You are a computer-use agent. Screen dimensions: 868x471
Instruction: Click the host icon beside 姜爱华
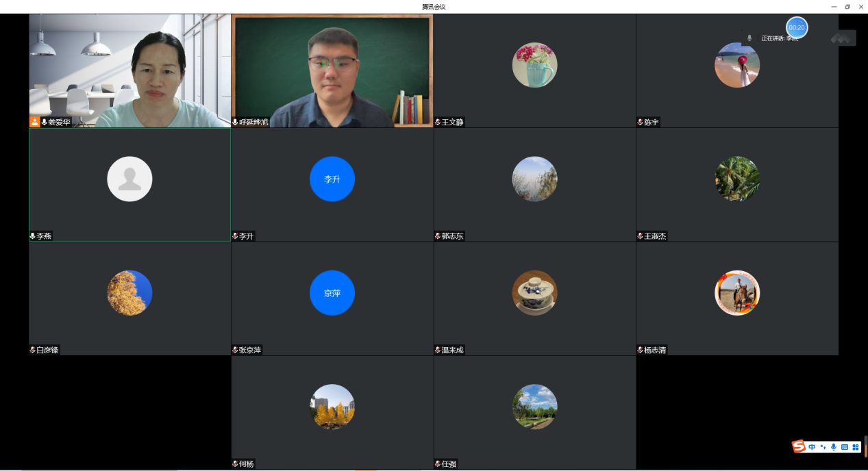tap(34, 122)
